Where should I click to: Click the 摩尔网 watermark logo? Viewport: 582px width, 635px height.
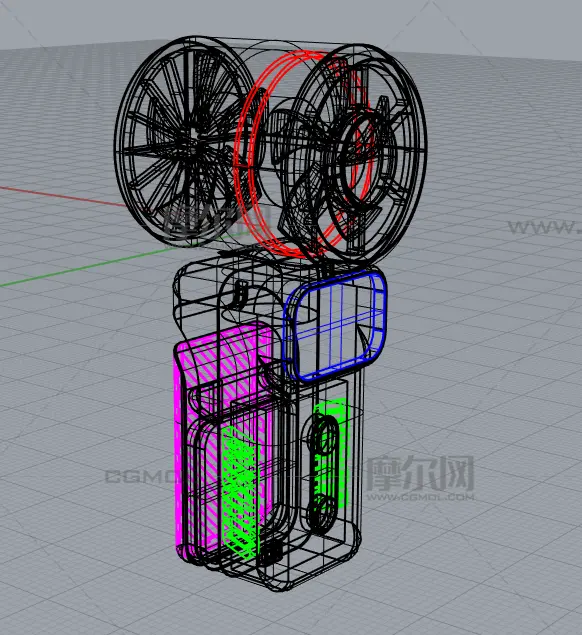pyautogui.click(x=421, y=473)
